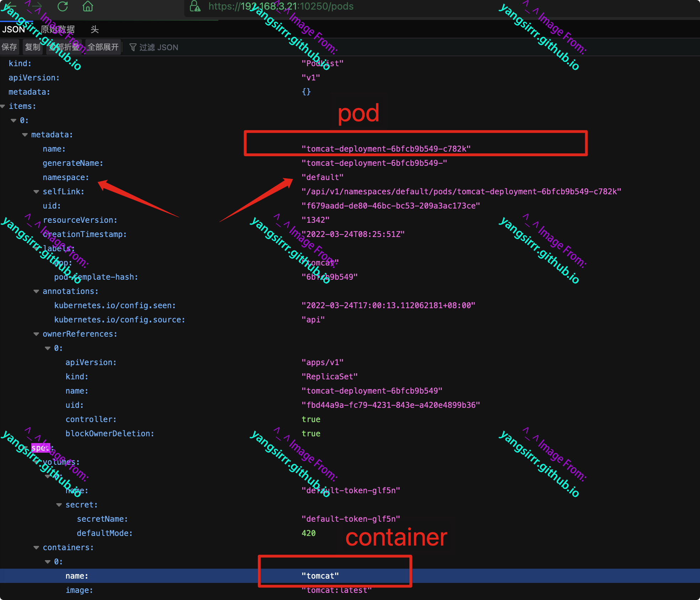Collapse the annotations node
Screen dimensions: 700x600
coord(36,291)
